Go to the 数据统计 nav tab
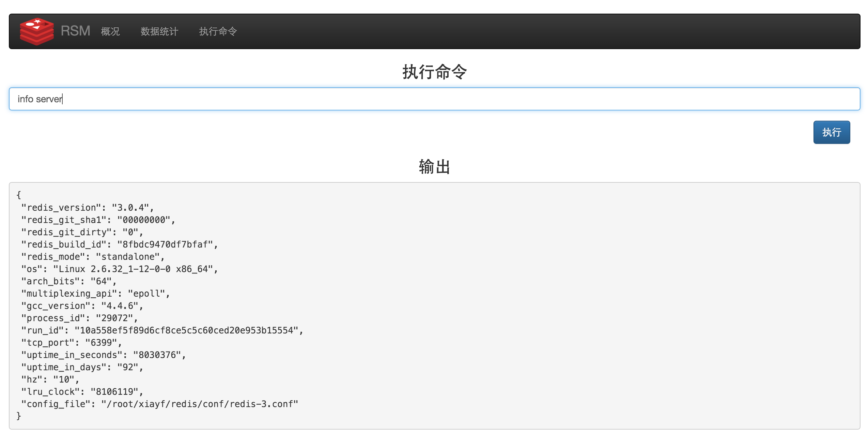Viewport: 868px width, 448px height. pos(159,31)
